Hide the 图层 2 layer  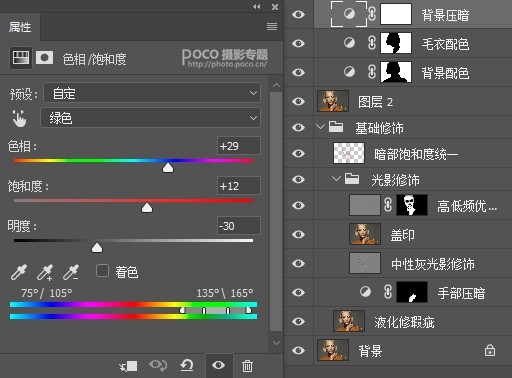[298, 101]
